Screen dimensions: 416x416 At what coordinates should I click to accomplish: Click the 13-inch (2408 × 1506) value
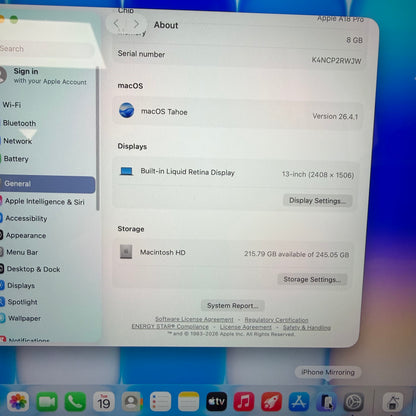coord(318,174)
